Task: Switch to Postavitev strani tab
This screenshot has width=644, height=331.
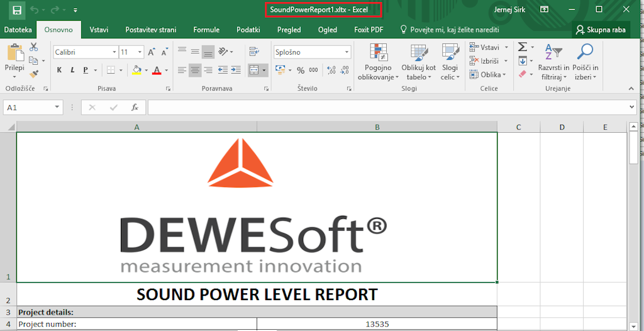Action: [151, 30]
